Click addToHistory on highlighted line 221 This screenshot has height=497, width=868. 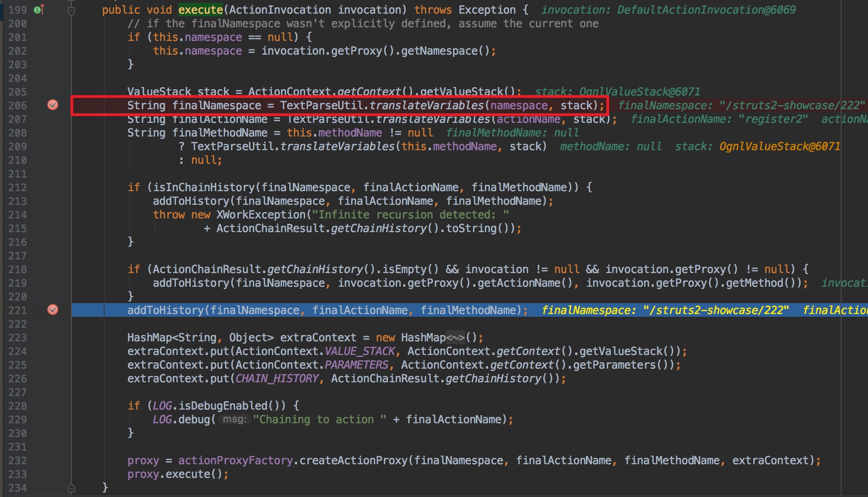point(166,310)
